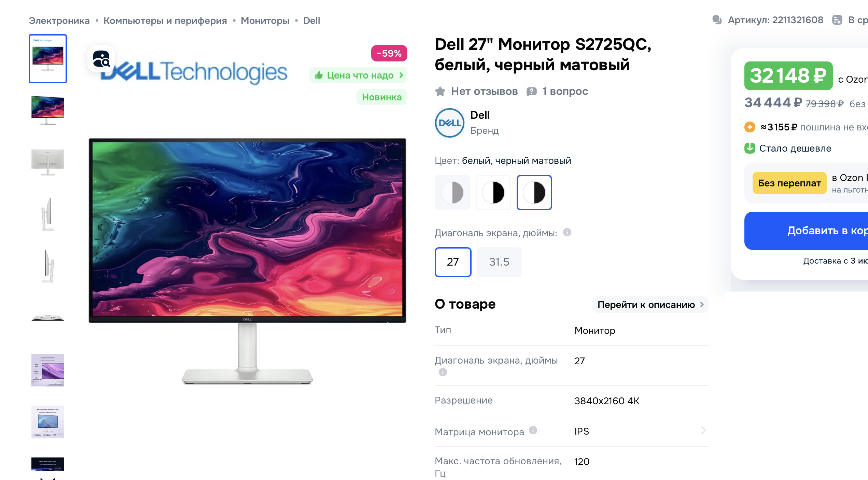The width and height of the screenshot is (868, 480).
Task: Choose the middle black-white color variant
Action: click(x=493, y=193)
